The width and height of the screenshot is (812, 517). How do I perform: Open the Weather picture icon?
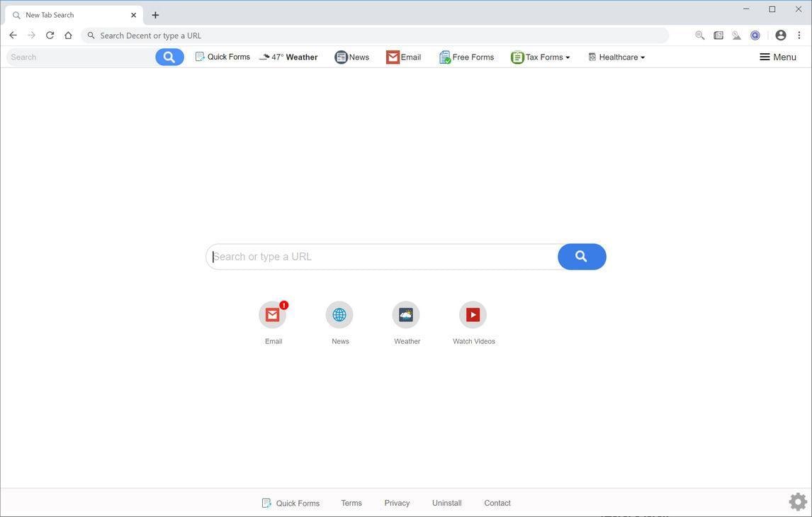(406, 314)
